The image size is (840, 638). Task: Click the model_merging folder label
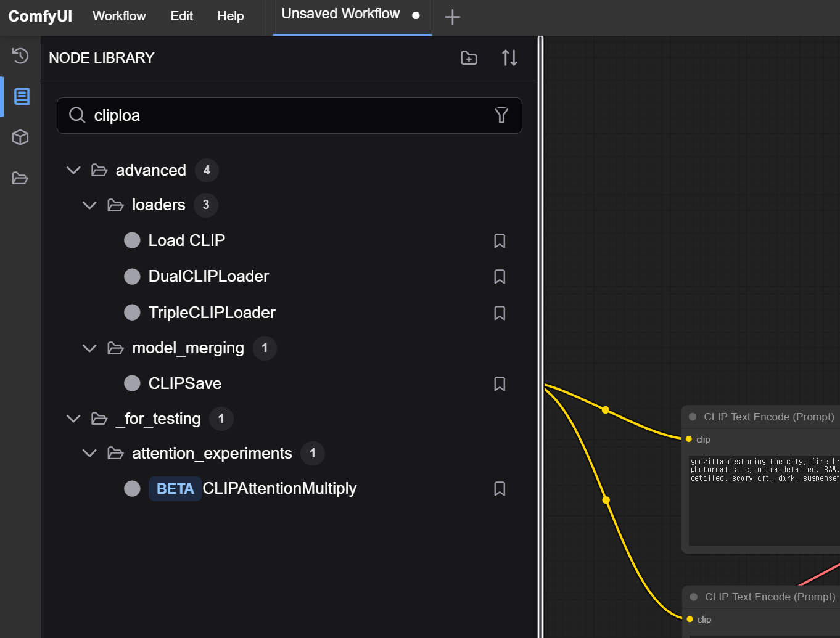coord(188,348)
